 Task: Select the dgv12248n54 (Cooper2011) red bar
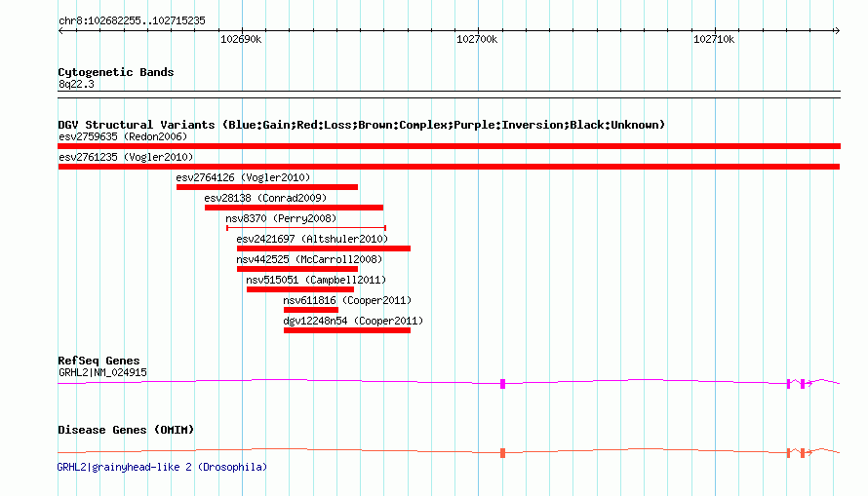pos(347,330)
